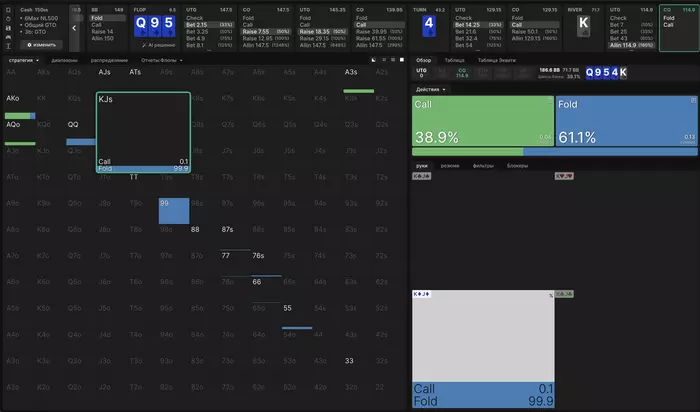This screenshot has height=412, width=700.
Task: Select CO Raise 7.55 option
Action: pos(266,32)
